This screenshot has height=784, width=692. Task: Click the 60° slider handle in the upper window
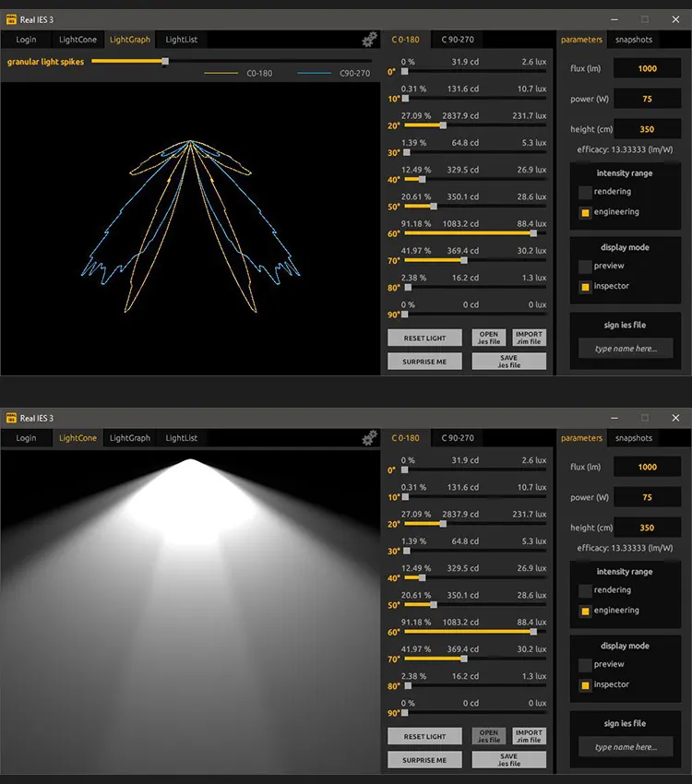pos(533,233)
